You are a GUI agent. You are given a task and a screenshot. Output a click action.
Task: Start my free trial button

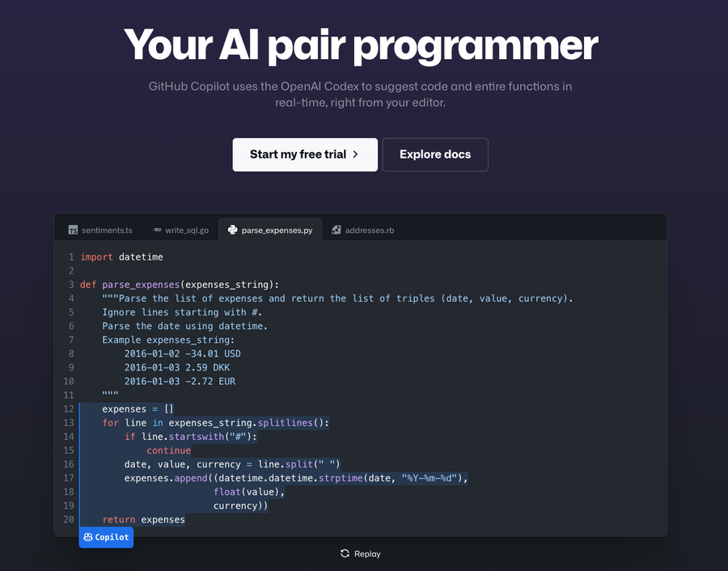(x=305, y=154)
